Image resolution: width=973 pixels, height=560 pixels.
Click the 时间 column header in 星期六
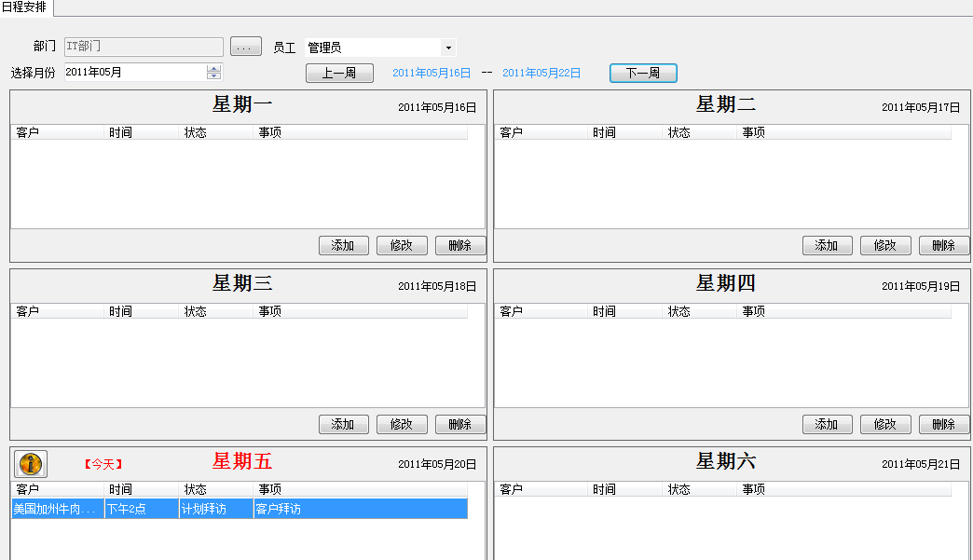coord(624,489)
